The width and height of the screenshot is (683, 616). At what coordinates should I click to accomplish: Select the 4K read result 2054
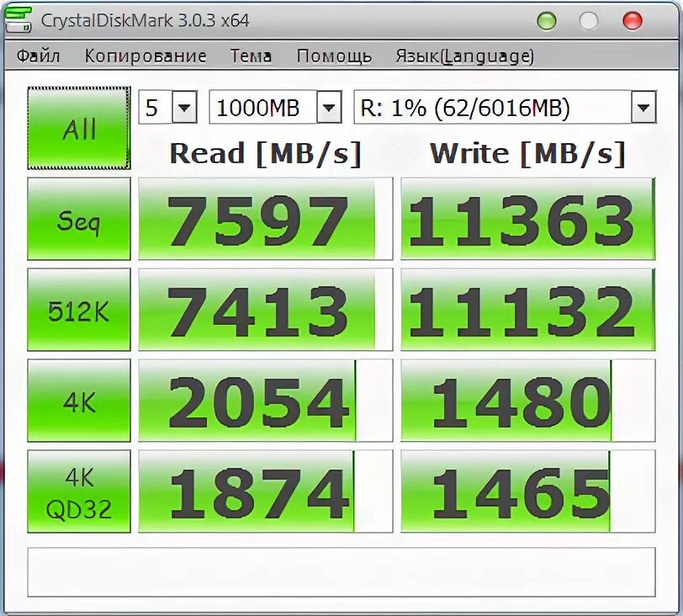(x=265, y=401)
